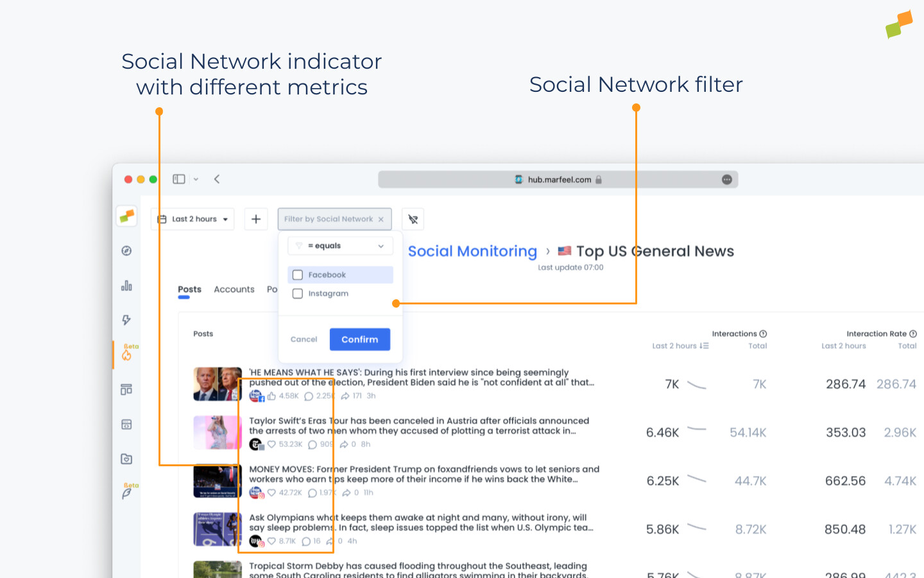Select the Posts tab
The height and width of the screenshot is (578, 924).
pos(189,289)
